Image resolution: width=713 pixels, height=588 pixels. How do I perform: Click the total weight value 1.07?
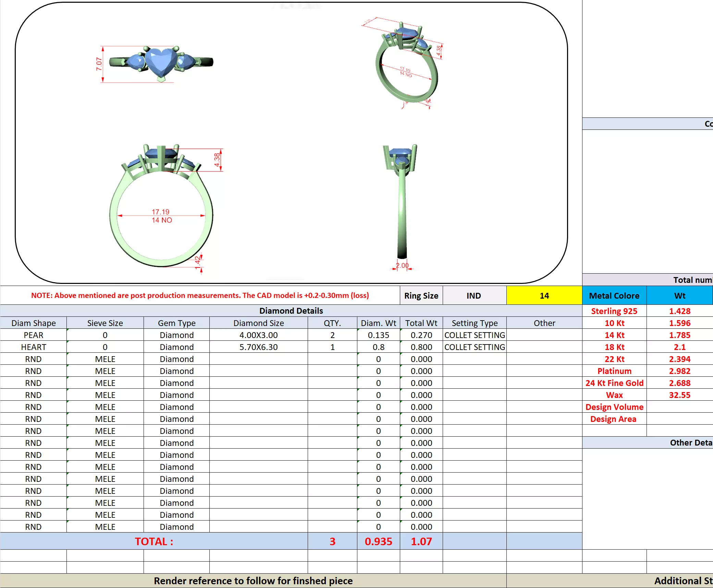coord(421,541)
